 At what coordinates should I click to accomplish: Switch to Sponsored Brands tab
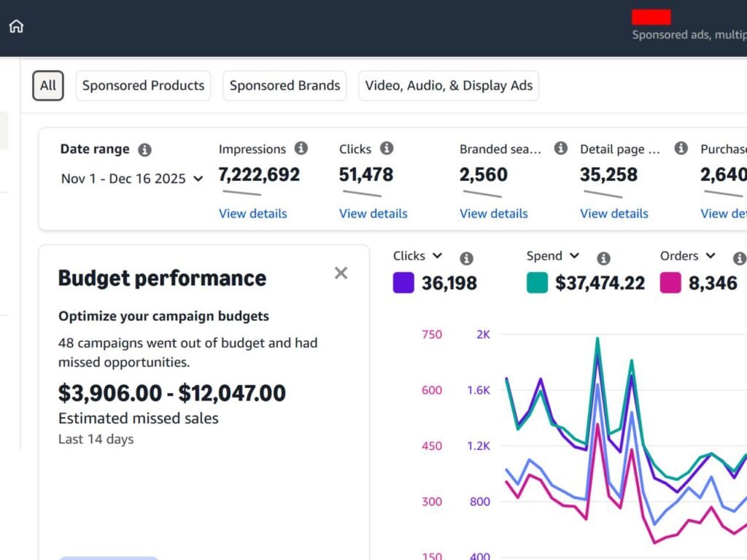pos(285,86)
